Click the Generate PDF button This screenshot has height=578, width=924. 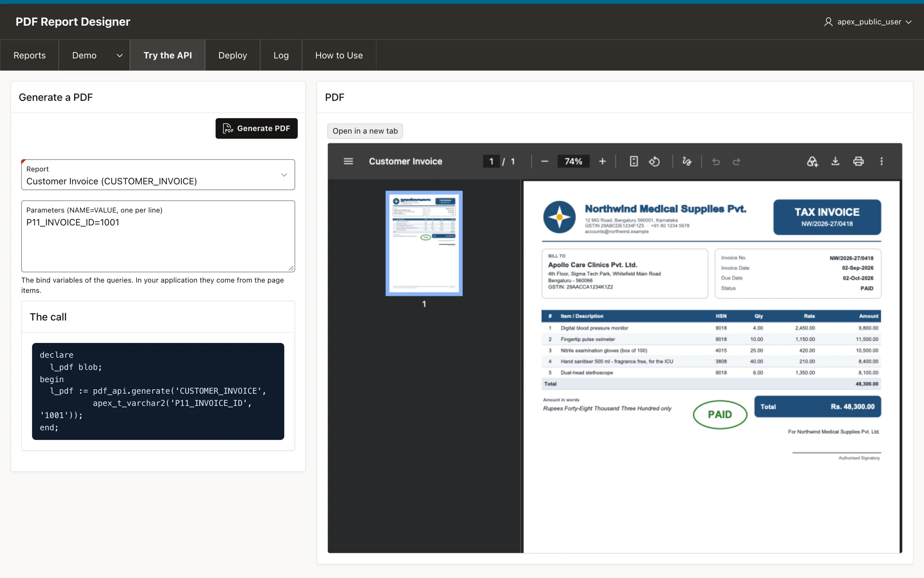[256, 128]
